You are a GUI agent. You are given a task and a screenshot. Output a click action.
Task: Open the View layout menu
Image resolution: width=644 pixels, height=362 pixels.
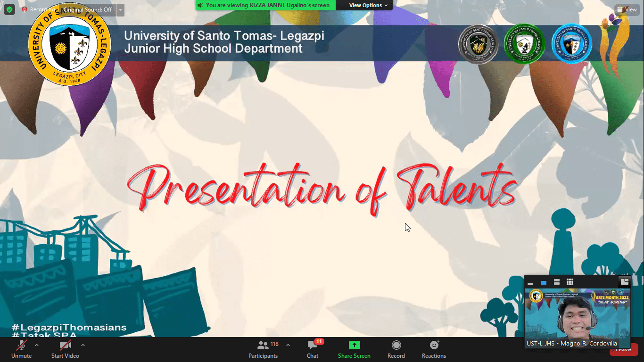click(x=627, y=9)
